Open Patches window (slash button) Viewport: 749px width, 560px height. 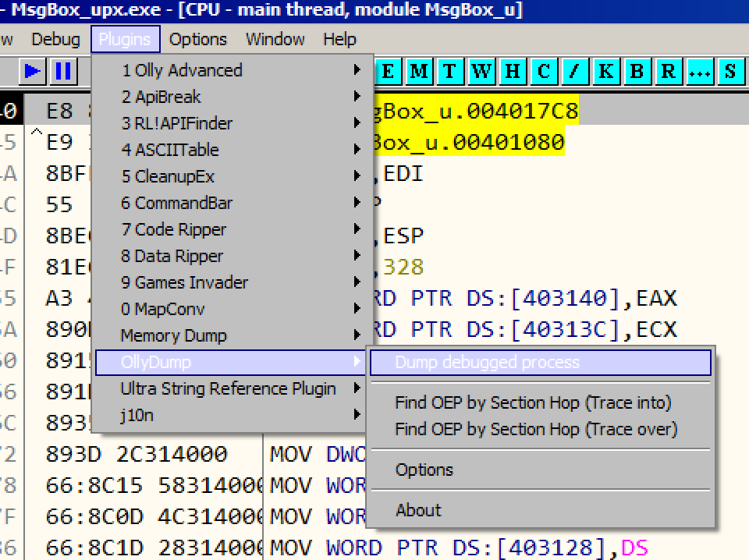tap(575, 72)
